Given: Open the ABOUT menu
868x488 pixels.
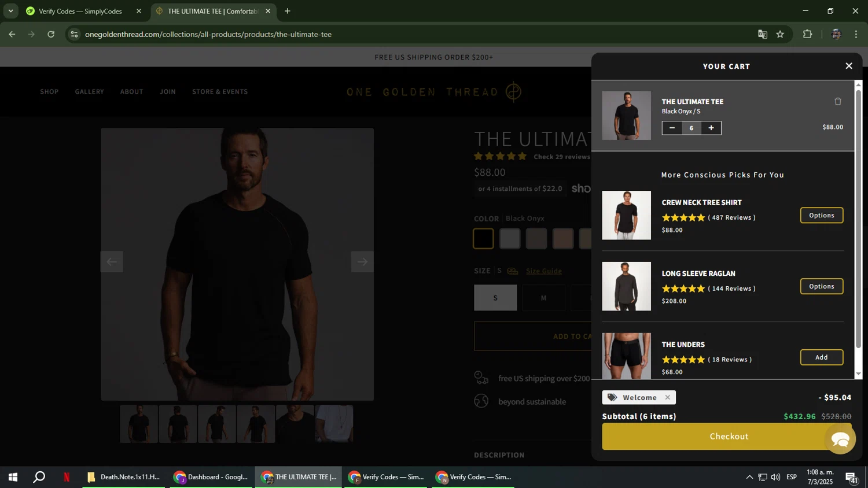Looking at the screenshot, I should [x=131, y=92].
